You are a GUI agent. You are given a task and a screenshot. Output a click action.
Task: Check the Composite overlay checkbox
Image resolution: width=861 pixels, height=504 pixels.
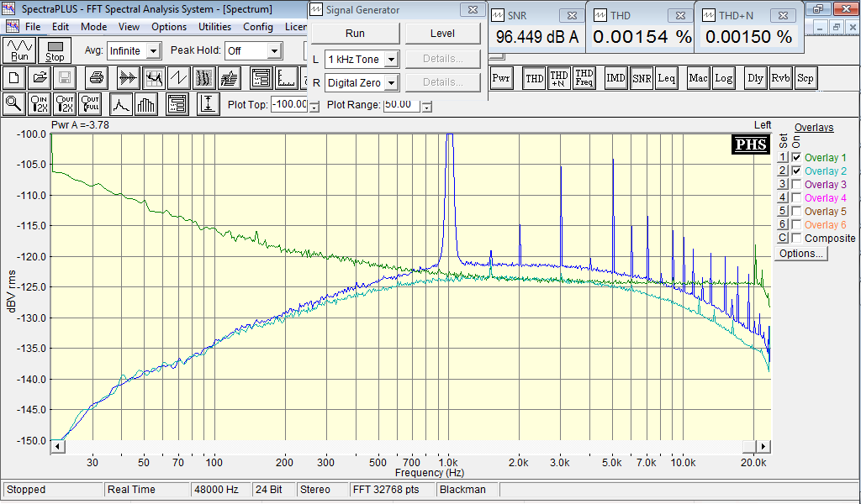click(796, 238)
